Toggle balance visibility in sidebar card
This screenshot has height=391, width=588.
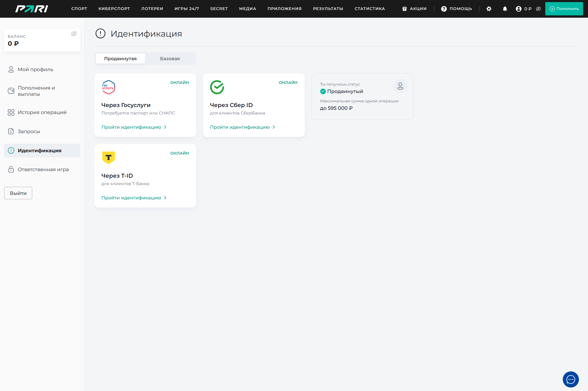(74, 34)
